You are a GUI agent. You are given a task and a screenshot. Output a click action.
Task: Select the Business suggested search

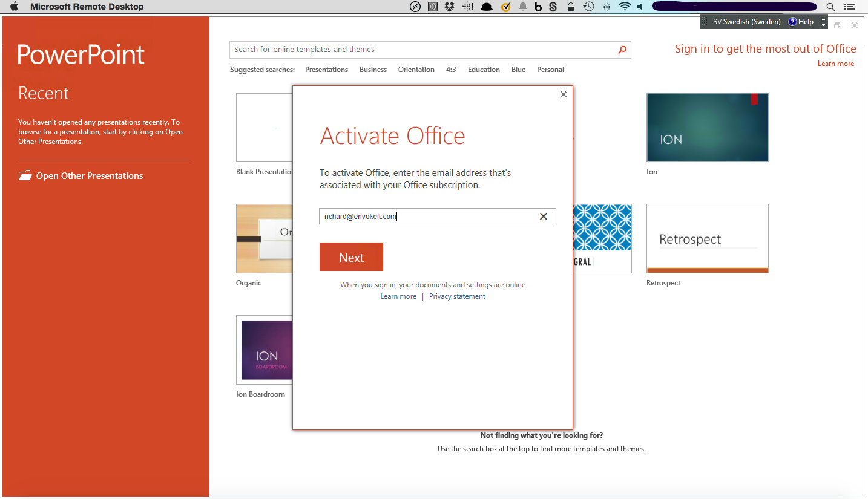click(x=373, y=70)
